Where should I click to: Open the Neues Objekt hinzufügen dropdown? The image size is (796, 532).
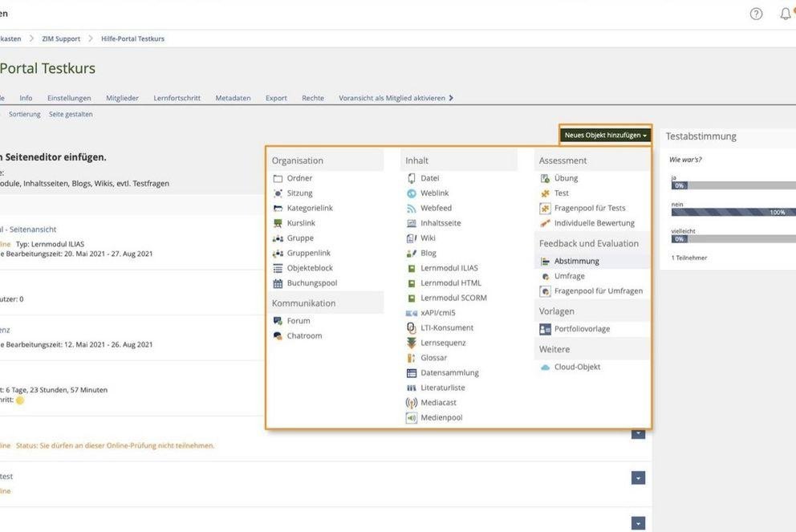click(605, 136)
